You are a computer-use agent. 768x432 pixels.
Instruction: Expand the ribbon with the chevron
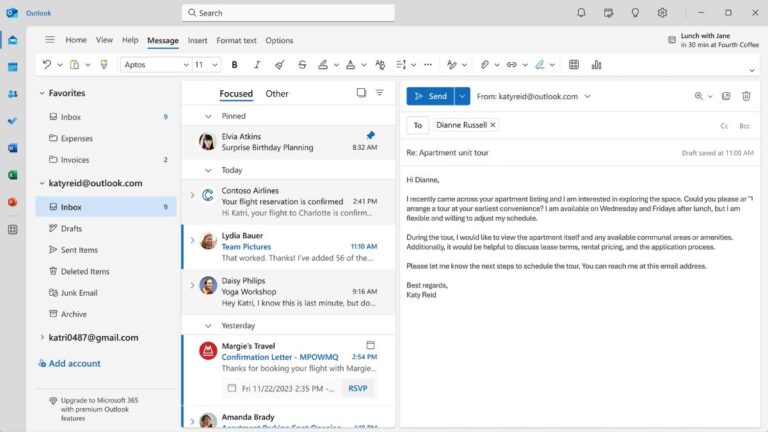752,70
